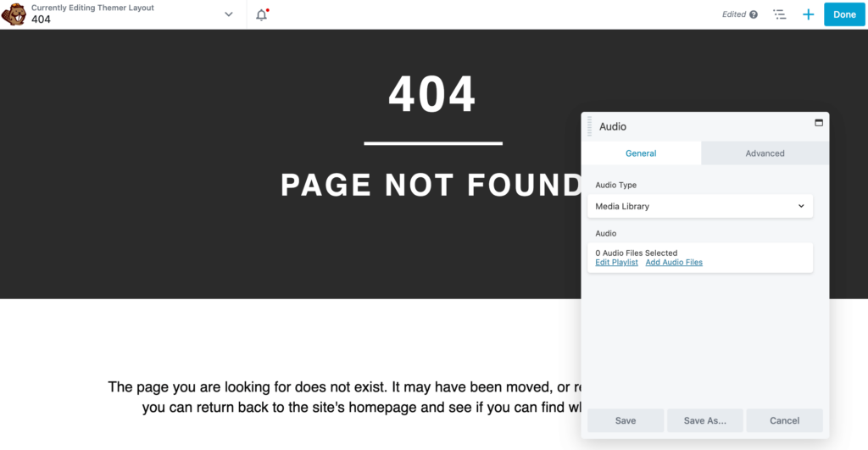The width and height of the screenshot is (868, 450).
Task: Click the 'Audio' settings panel title
Action: pyautogui.click(x=613, y=126)
